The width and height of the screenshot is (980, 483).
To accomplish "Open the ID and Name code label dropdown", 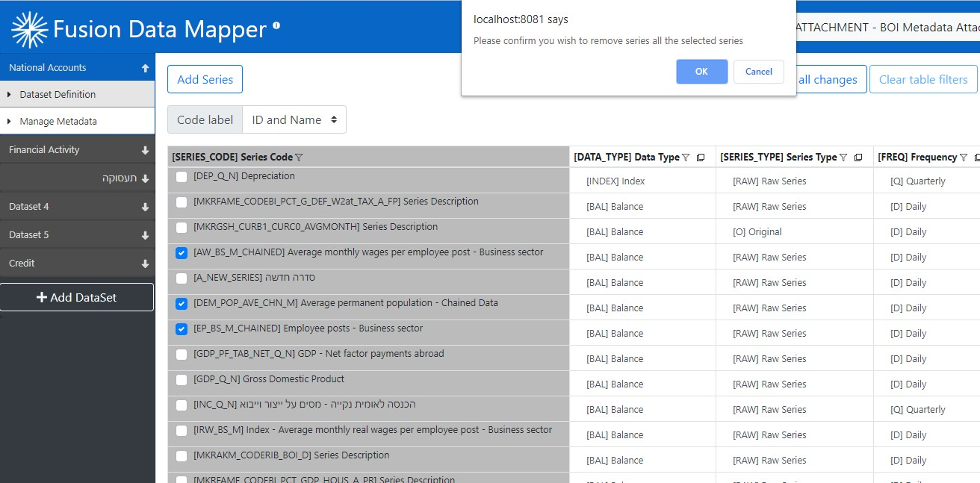I will coord(294,119).
